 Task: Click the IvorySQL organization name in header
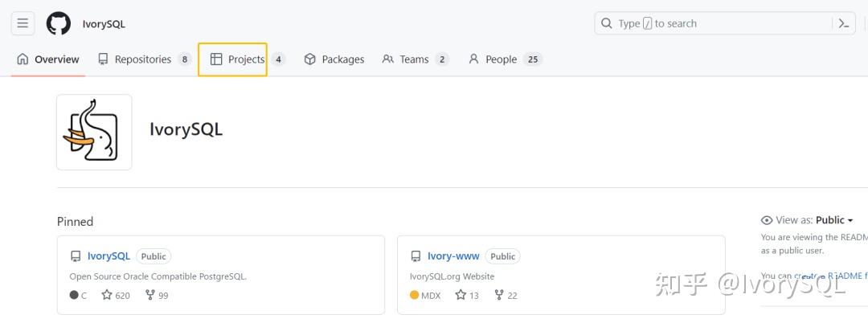pos(104,24)
